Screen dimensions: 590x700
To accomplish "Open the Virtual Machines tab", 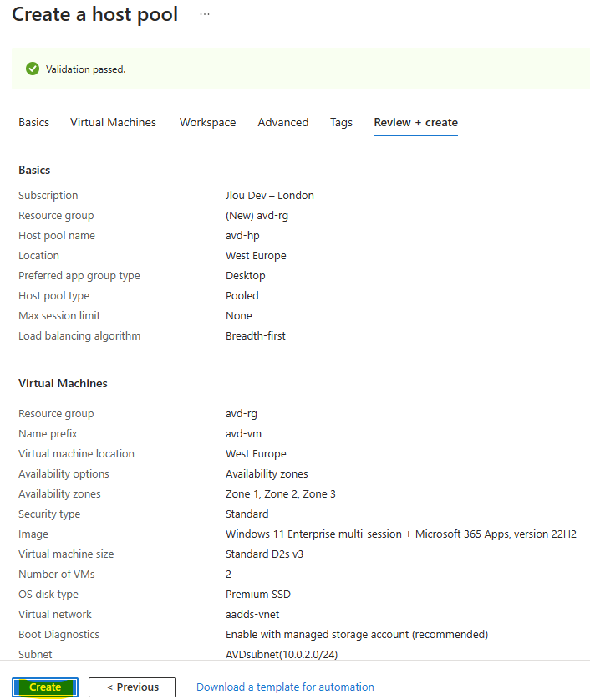I will [113, 122].
